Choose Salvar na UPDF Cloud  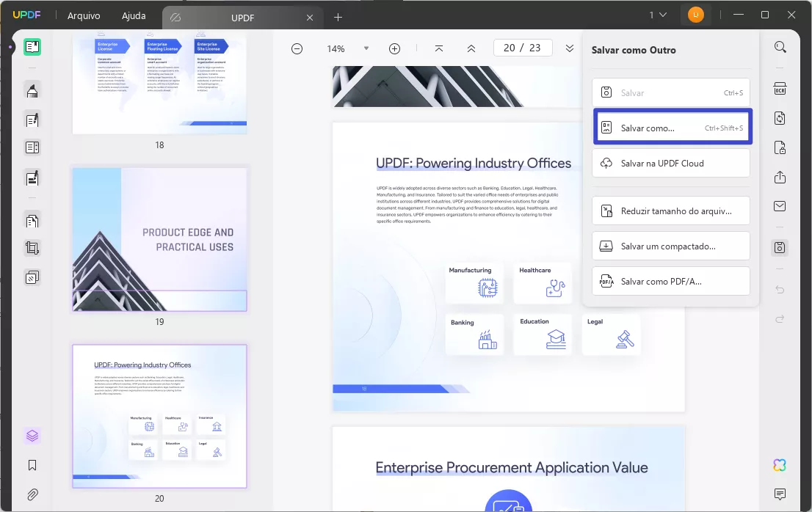(x=671, y=163)
